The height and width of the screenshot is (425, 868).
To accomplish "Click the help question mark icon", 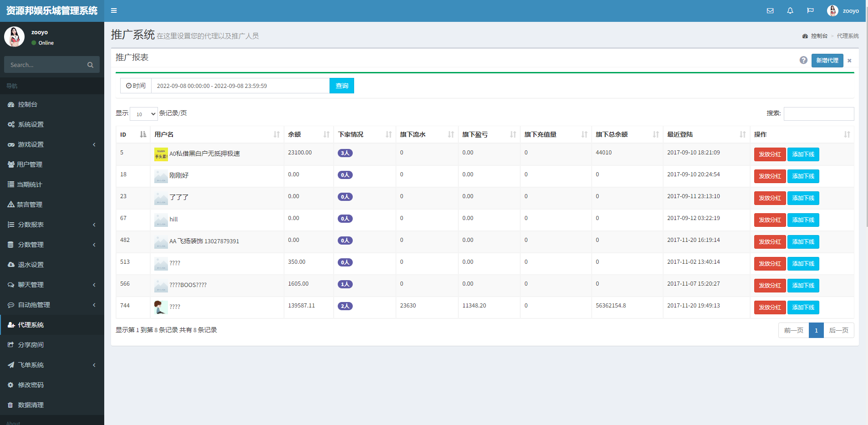I will point(803,60).
